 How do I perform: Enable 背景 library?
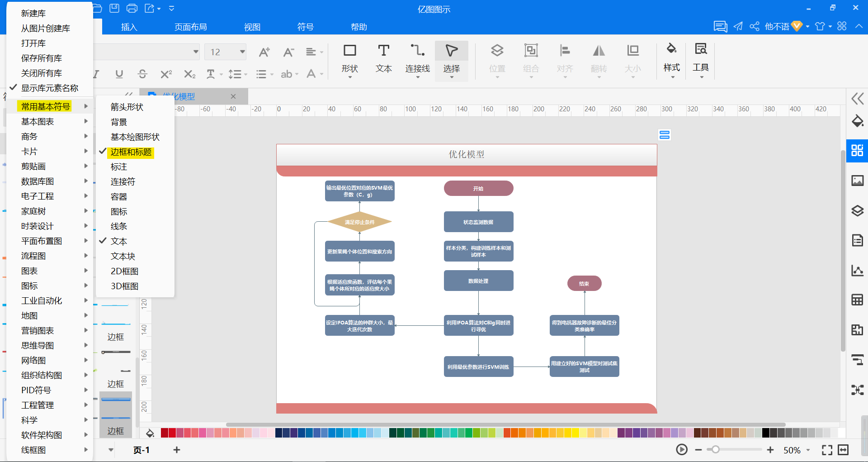click(x=119, y=122)
